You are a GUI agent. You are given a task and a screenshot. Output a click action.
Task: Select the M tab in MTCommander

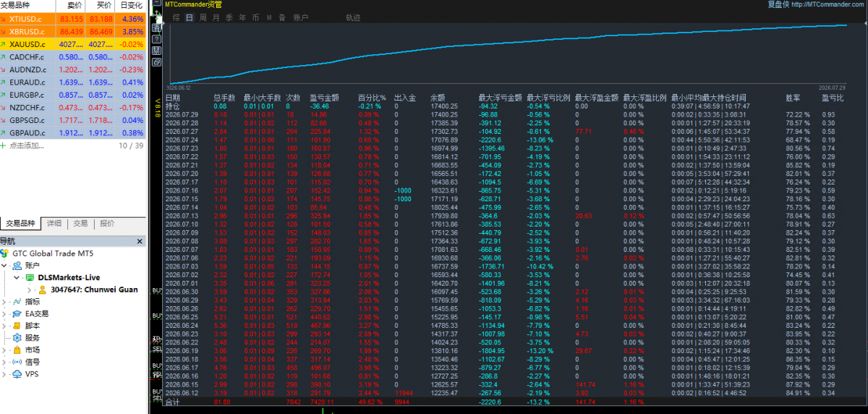269,17
